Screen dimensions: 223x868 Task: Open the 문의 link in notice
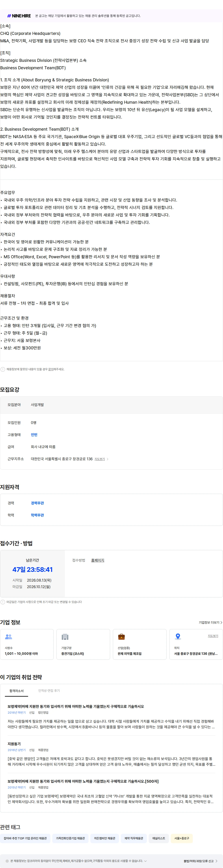tap(51, 369)
